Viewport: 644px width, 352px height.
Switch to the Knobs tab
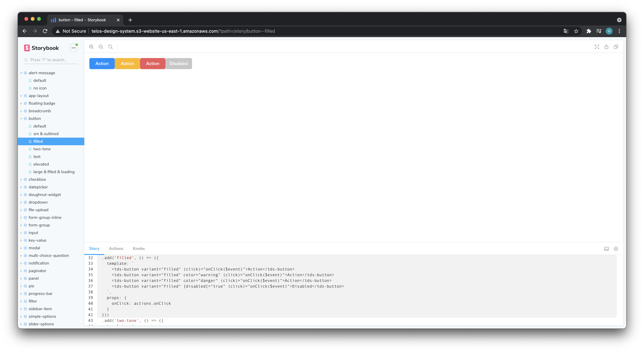point(138,248)
